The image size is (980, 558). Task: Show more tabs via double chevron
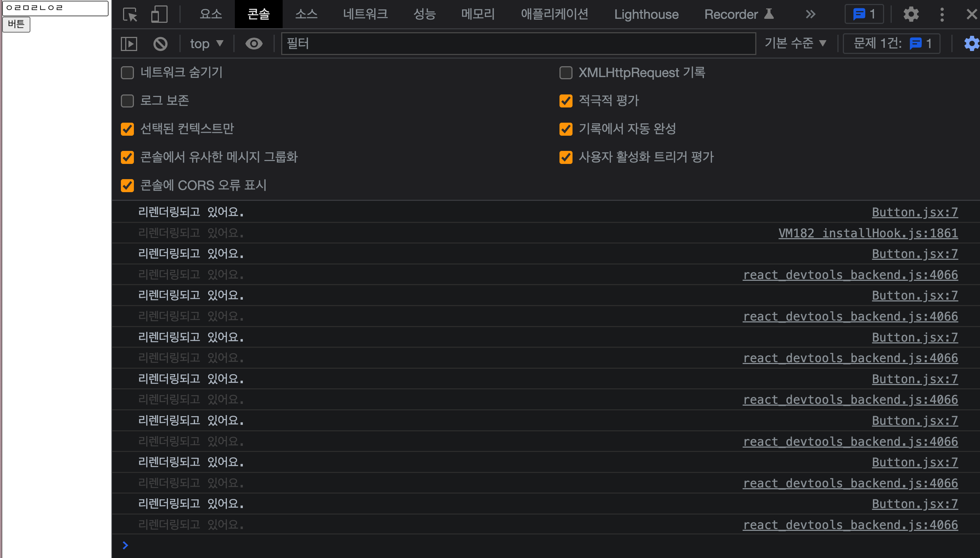click(810, 14)
